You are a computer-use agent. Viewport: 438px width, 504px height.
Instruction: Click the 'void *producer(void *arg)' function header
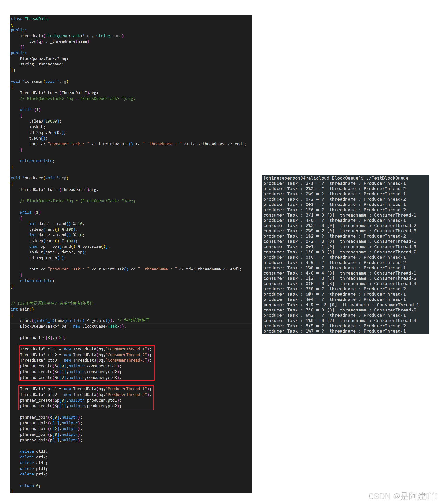tap(40, 178)
